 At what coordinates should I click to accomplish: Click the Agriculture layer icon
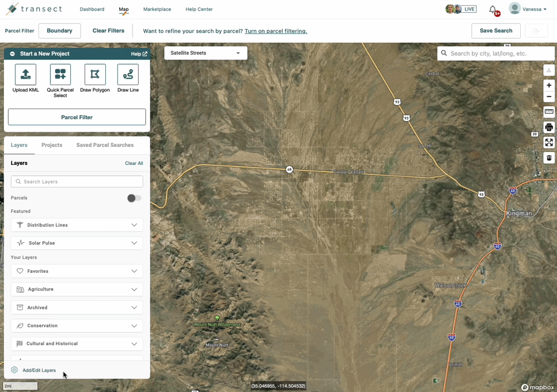(20, 290)
